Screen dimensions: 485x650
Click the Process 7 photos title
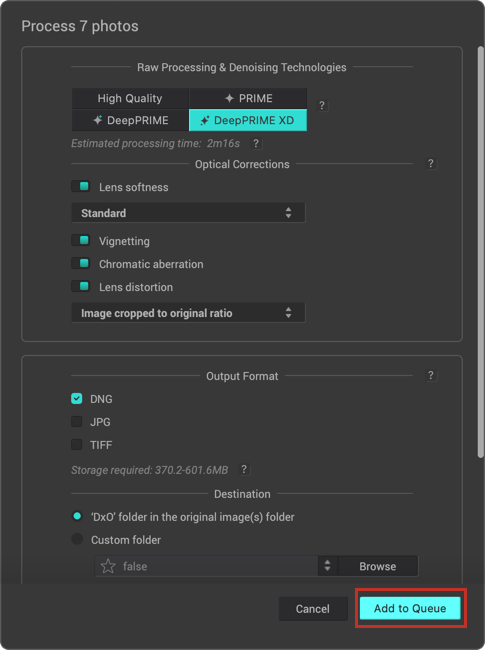click(x=80, y=26)
